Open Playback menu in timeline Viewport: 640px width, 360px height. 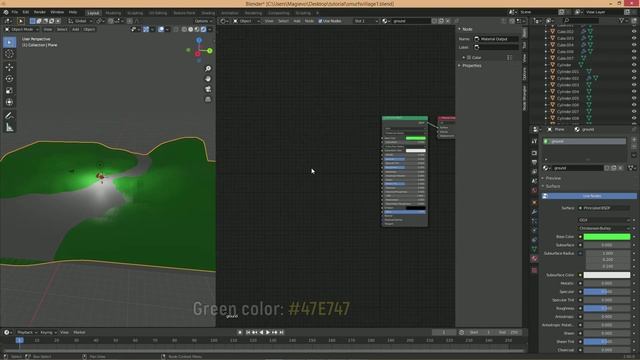point(27,332)
